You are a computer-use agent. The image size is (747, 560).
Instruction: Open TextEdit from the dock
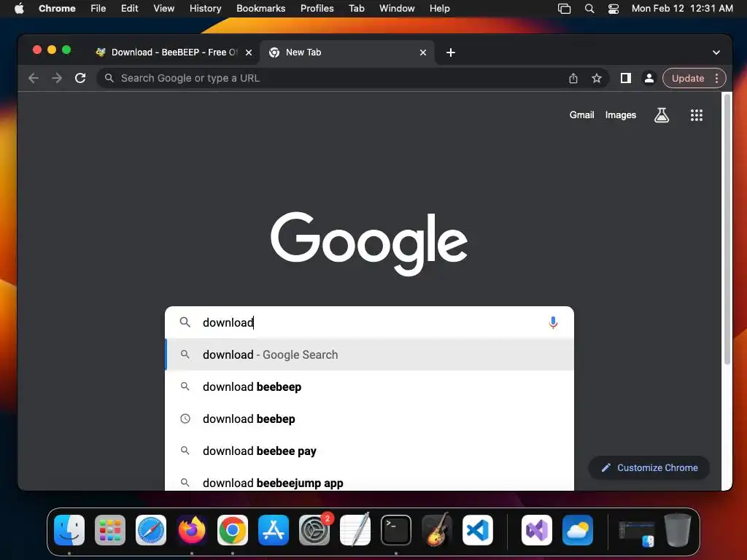[x=355, y=529]
